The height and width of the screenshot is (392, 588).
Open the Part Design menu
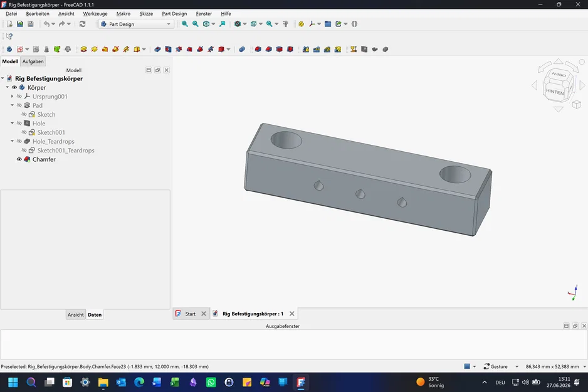[x=174, y=14]
